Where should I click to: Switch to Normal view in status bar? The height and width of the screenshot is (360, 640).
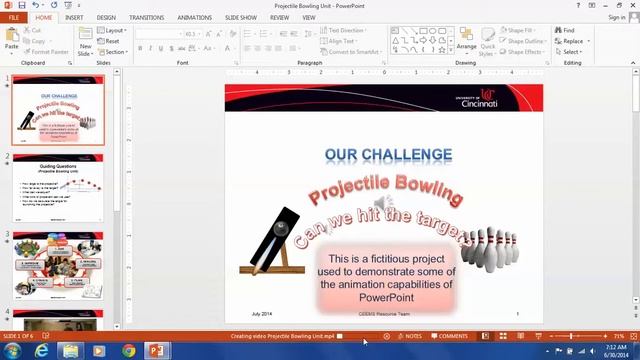point(485,336)
